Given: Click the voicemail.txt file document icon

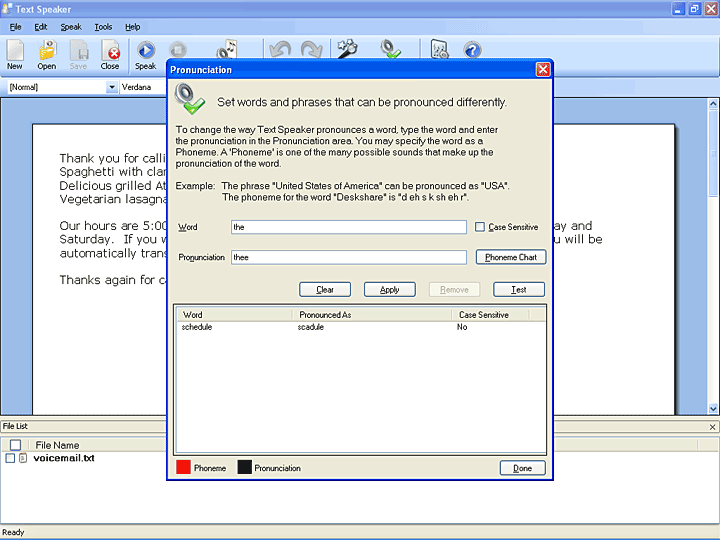Looking at the screenshot, I should coord(23,458).
